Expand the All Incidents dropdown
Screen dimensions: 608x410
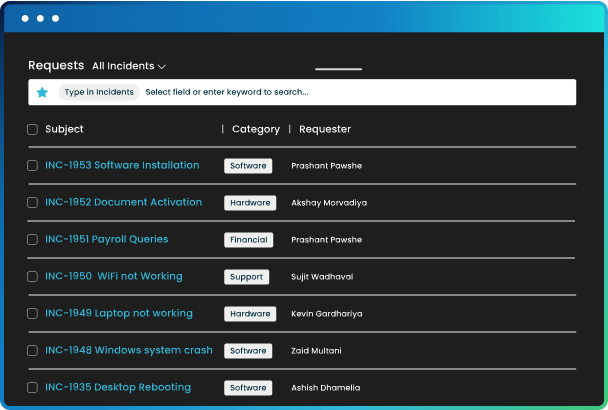[129, 66]
